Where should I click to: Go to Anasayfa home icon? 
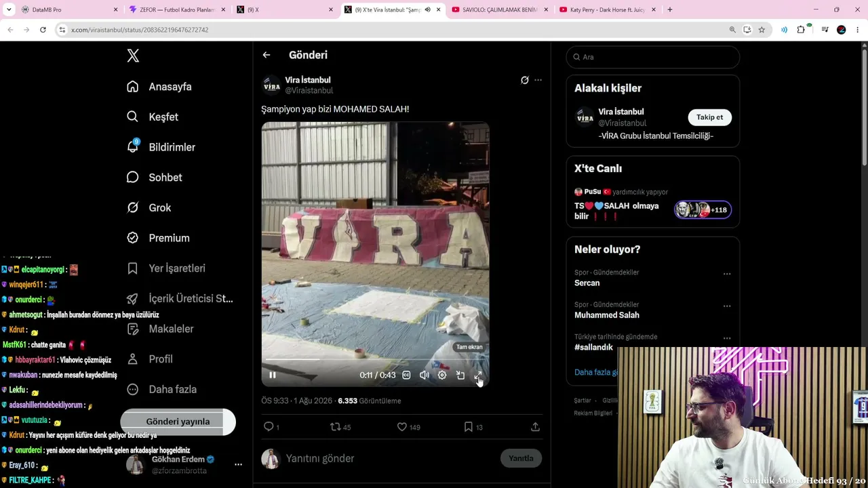click(x=133, y=87)
